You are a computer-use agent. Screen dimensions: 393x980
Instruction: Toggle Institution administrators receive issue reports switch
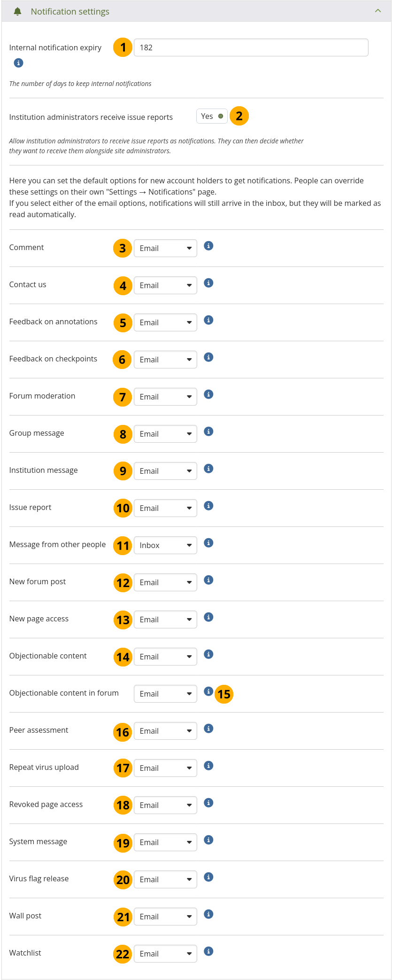pyautogui.click(x=212, y=116)
